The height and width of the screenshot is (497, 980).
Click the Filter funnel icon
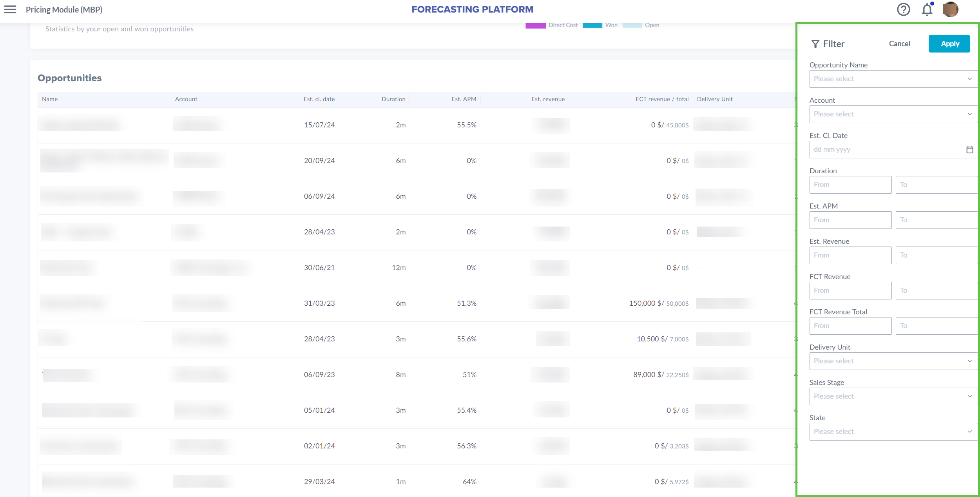[815, 44]
